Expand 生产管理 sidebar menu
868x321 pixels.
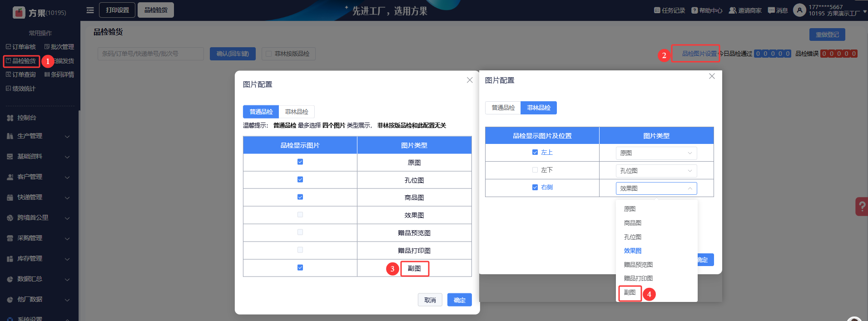[x=67, y=137]
